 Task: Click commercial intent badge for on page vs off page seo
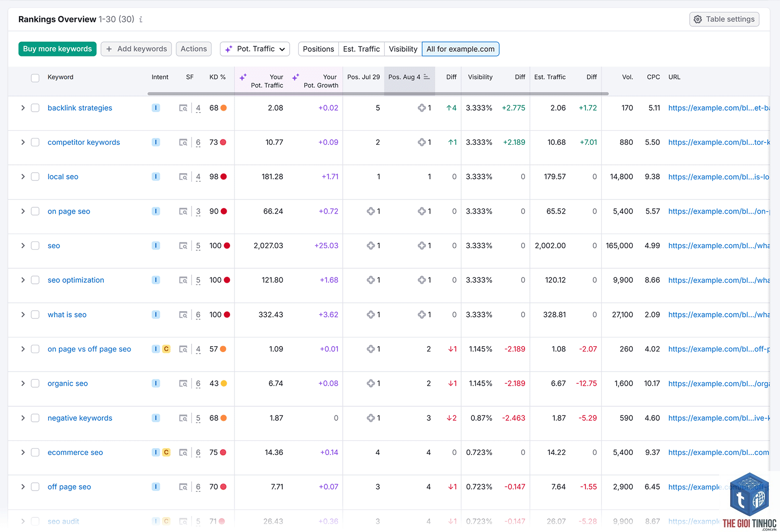tap(166, 349)
